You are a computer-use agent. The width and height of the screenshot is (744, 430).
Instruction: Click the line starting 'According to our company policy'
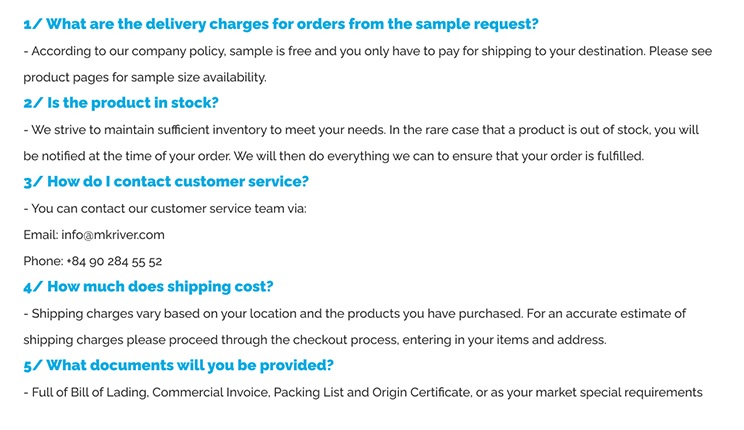367,51
